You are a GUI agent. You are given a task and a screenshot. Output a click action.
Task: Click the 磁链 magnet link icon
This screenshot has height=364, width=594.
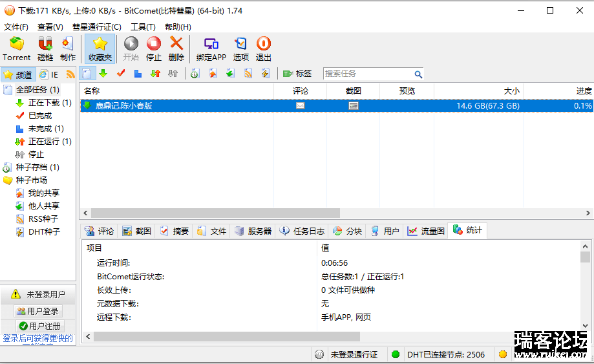click(45, 49)
